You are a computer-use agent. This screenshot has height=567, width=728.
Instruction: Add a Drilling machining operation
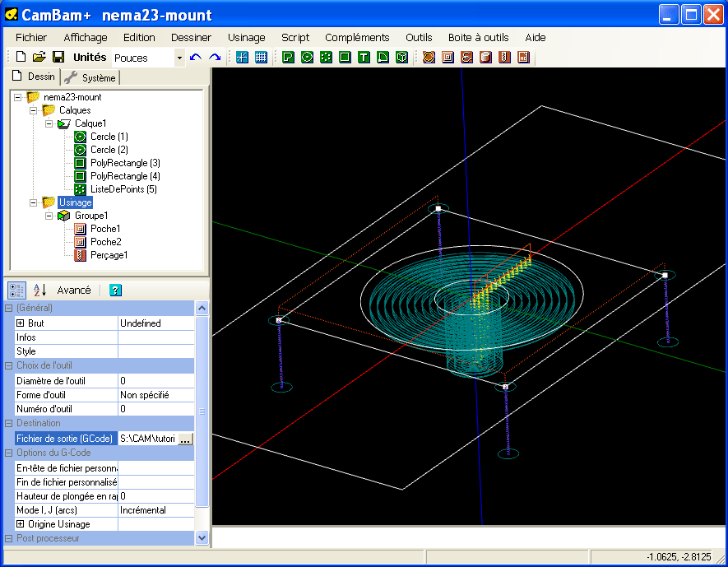[505, 57]
